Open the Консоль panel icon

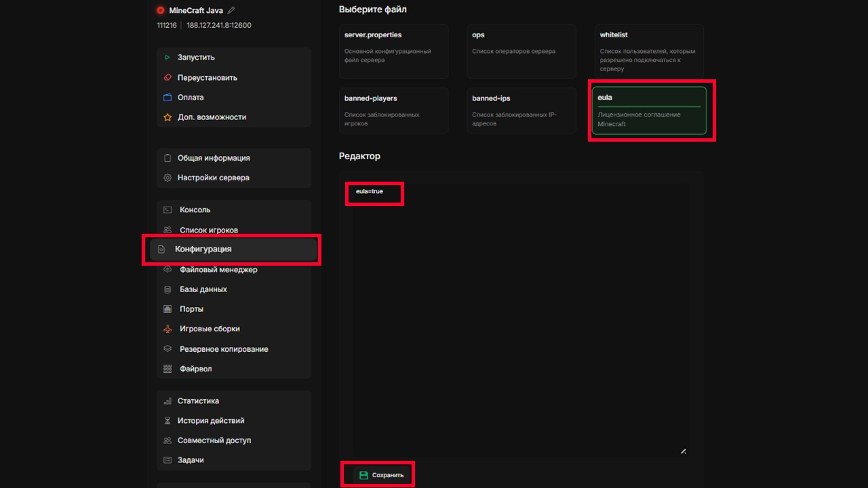coord(167,209)
